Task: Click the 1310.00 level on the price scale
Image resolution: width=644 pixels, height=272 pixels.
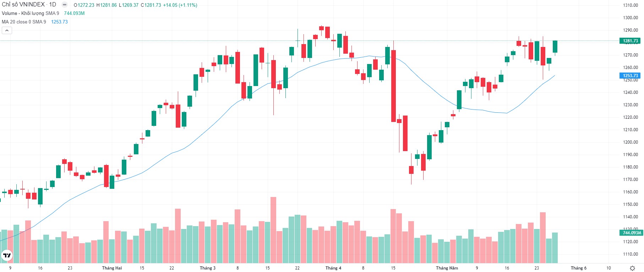Action: [630, 5]
